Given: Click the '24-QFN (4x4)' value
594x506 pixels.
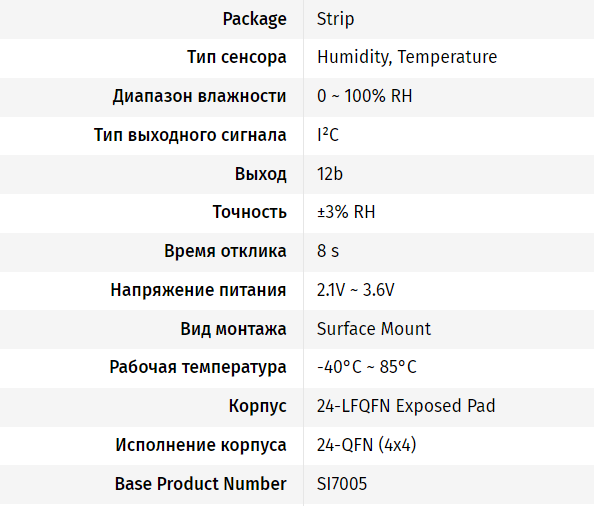Looking at the screenshot, I should click(366, 445).
